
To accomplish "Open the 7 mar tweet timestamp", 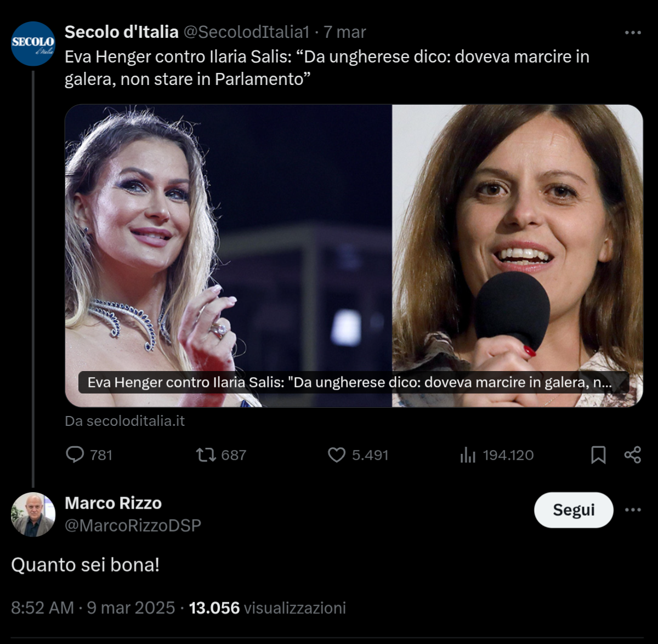I will point(345,32).
